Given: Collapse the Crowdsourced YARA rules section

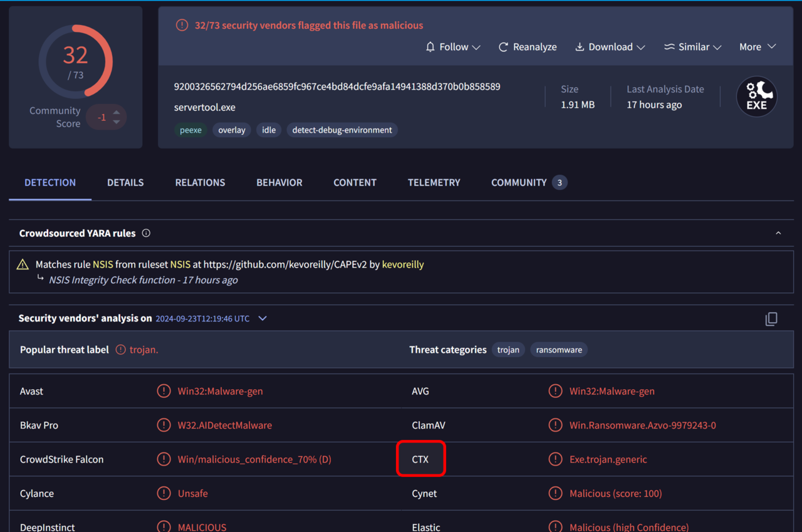Looking at the screenshot, I should [778, 233].
